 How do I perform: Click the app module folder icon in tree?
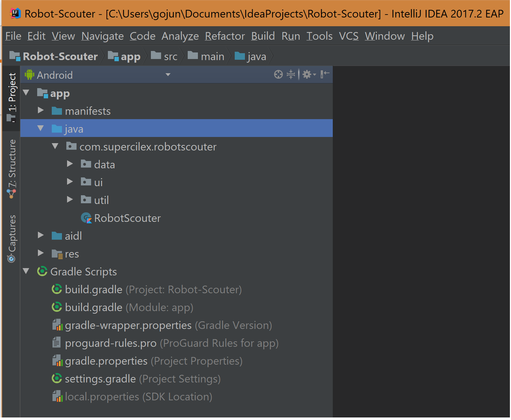(43, 93)
